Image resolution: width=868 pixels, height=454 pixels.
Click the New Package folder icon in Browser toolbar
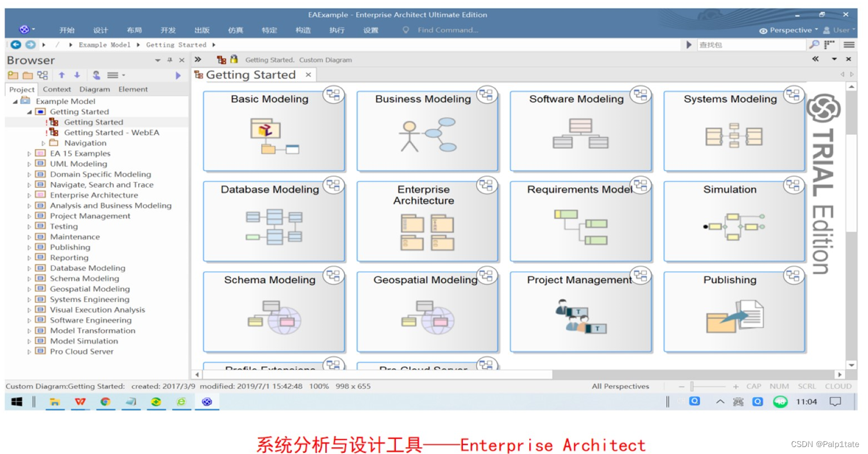point(28,75)
